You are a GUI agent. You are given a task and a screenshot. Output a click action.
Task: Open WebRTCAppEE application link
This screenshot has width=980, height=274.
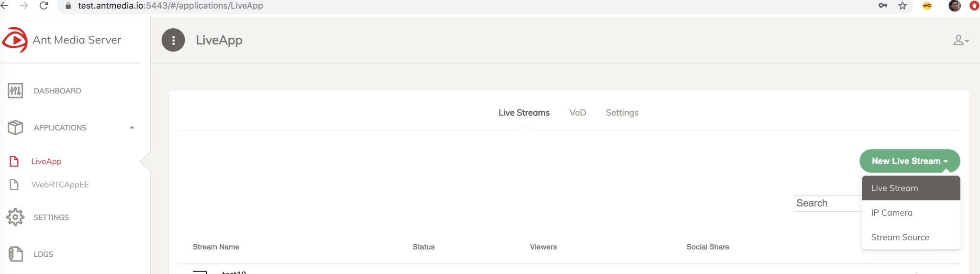[x=60, y=185]
